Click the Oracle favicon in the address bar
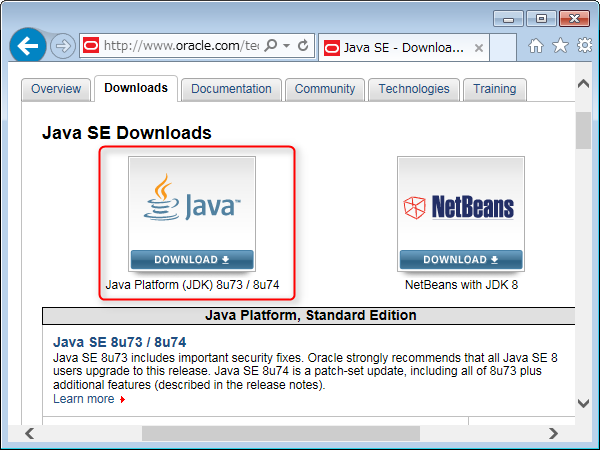The height and width of the screenshot is (450, 600). pos(91,46)
